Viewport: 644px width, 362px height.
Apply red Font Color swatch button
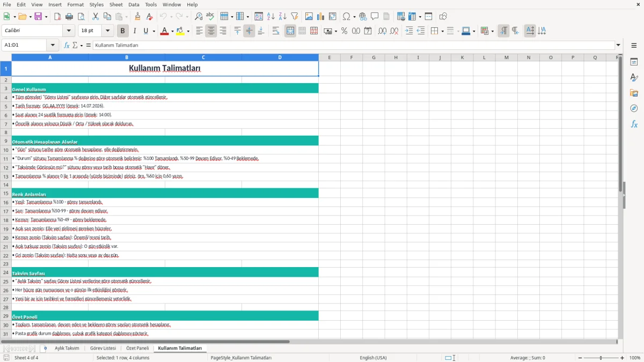[x=164, y=31]
